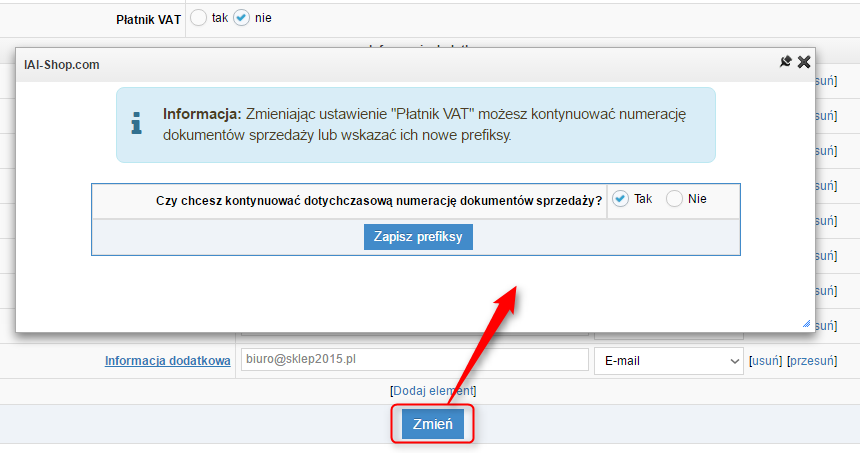Click the Zapisz prefiksy button
Viewport: 860px width, 453px height.
pos(418,237)
